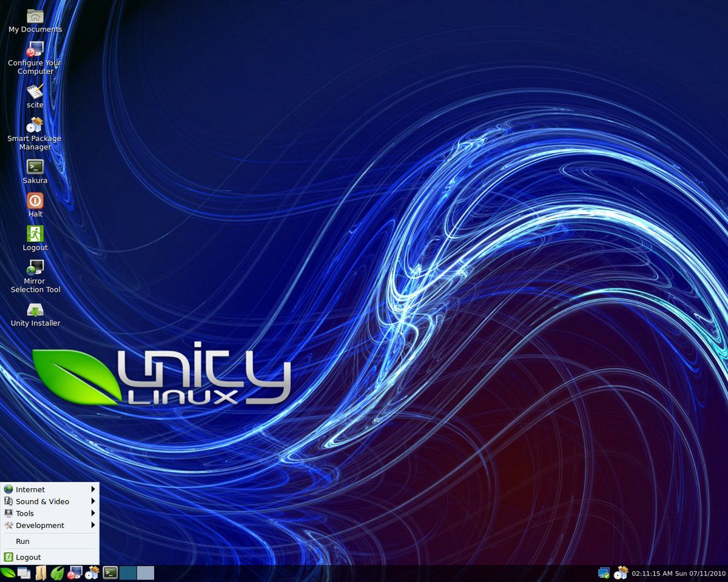Click the network status icon in system tray

tap(604, 572)
